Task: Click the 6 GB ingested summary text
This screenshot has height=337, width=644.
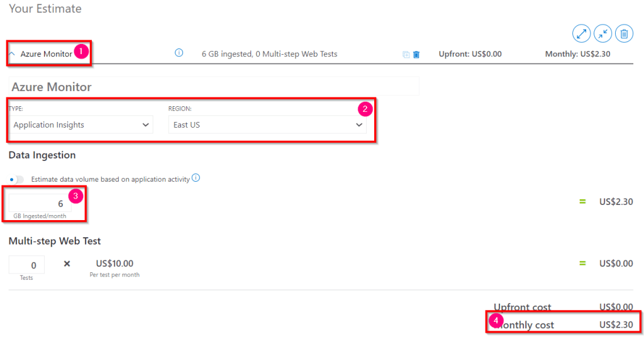Action: pos(269,54)
